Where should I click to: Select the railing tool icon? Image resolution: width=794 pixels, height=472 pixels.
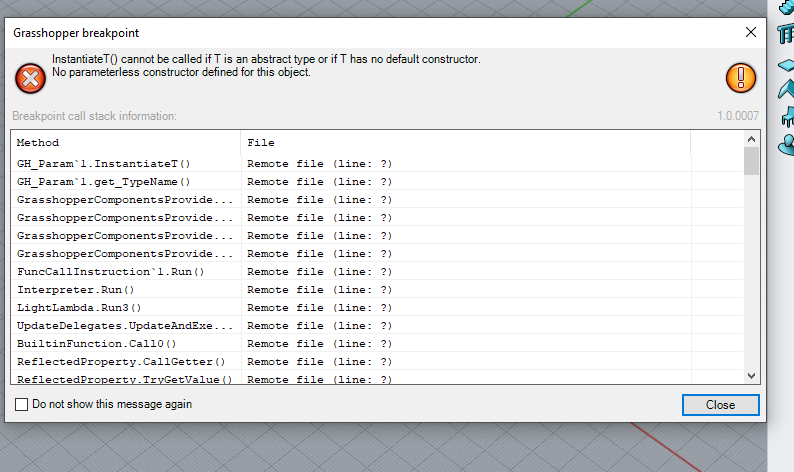[x=786, y=34]
